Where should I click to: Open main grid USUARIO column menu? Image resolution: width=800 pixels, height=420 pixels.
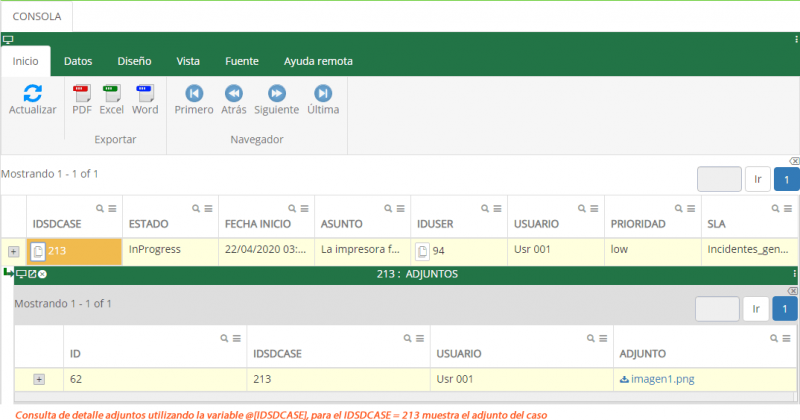[594, 209]
